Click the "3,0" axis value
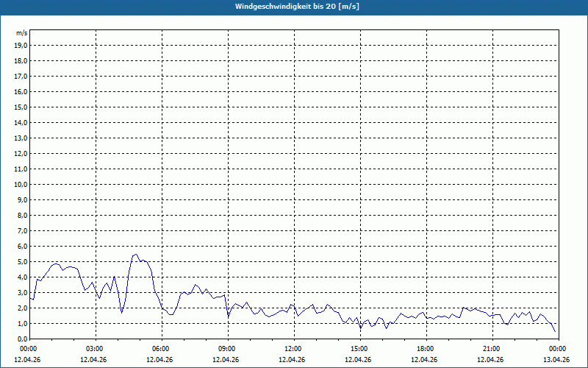Image resolution: width=588 pixels, height=368 pixels. (x=22, y=292)
